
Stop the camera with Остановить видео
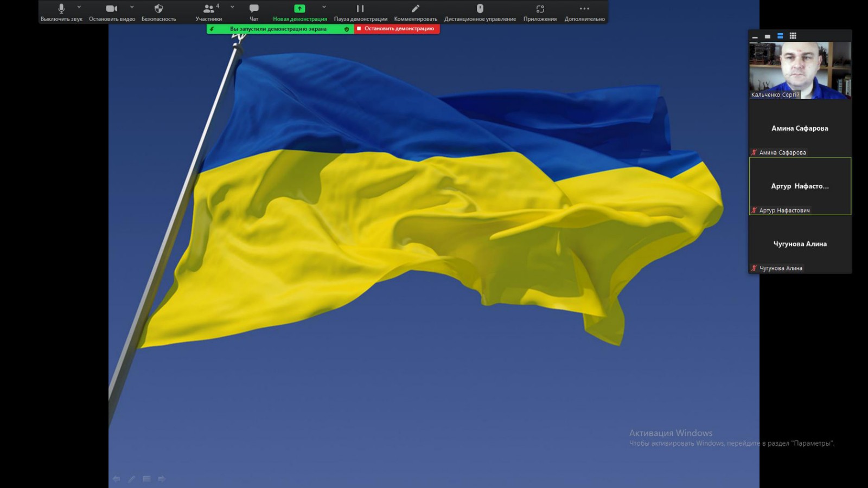click(x=112, y=12)
